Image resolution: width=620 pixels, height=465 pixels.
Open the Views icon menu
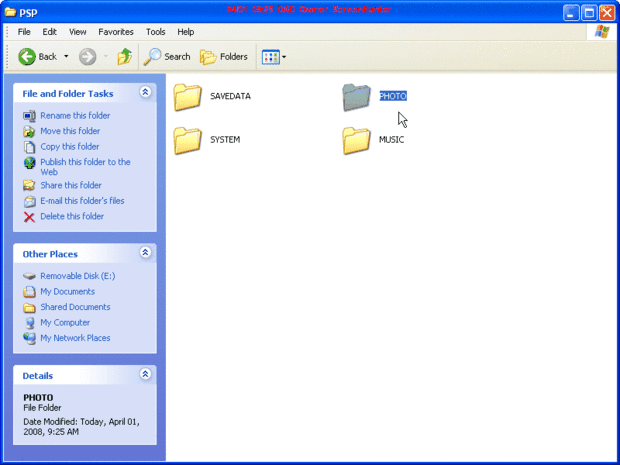point(270,57)
